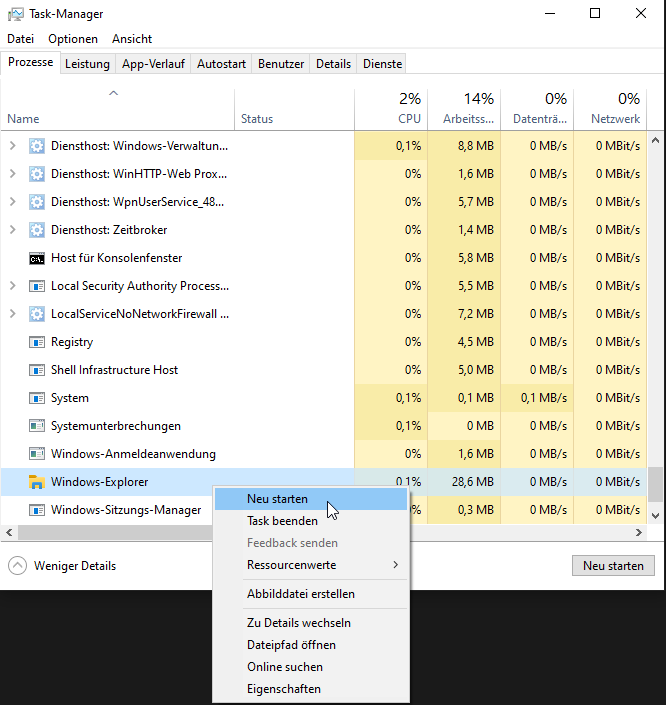Select the Host für Konsolenfenster row name
The width and height of the screenshot is (666, 705).
tap(116, 258)
